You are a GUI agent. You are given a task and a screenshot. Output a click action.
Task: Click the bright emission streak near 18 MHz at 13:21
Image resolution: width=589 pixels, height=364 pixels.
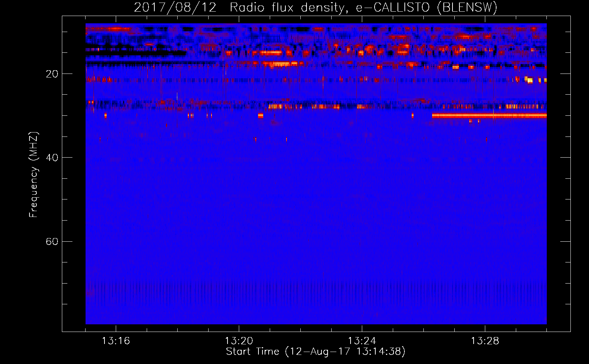point(281,64)
